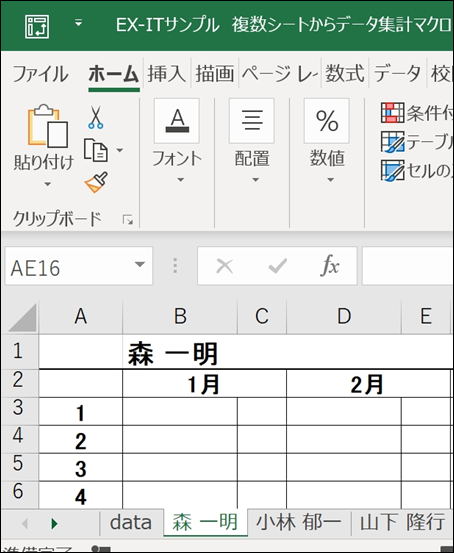Click the 貼り付け paste clipboard icon
Image resolution: width=454 pixels, height=553 pixels.
point(47,126)
